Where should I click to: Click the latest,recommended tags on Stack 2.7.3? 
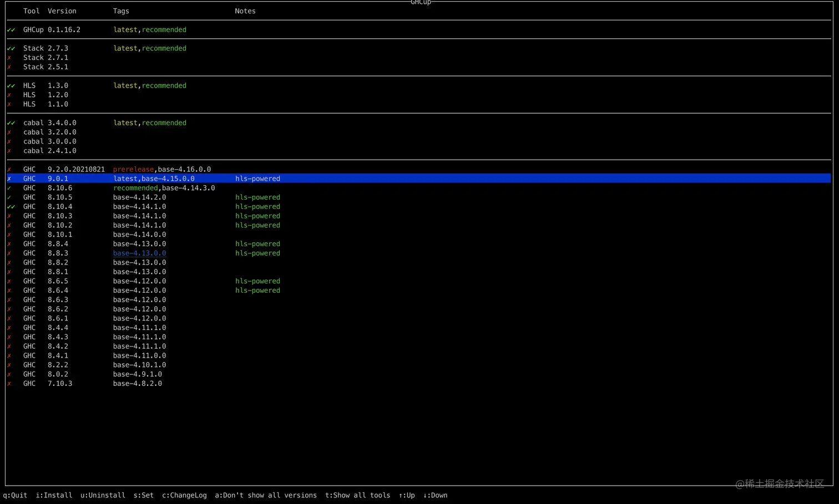coord(150,49)
